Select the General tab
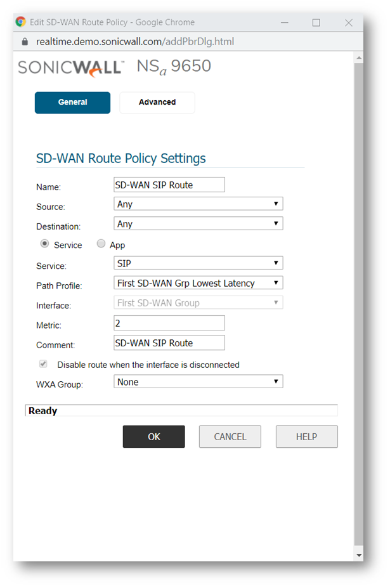This screenshot has height=588, width=390. point(72,102)
